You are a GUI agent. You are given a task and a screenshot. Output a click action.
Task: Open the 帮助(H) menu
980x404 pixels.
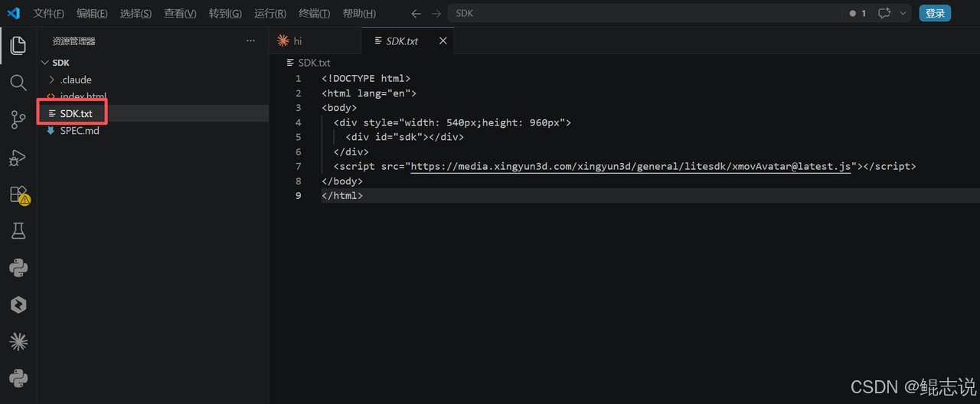pos(359,14)
